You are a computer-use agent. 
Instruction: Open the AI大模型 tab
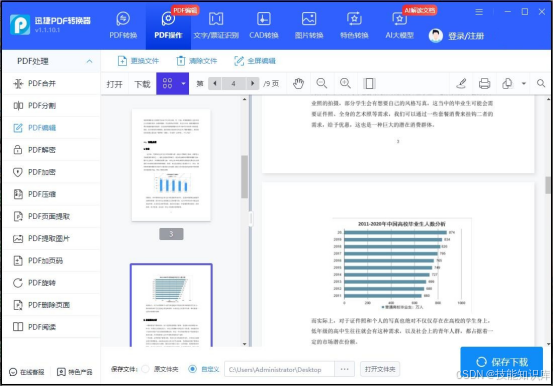point(399,25)
